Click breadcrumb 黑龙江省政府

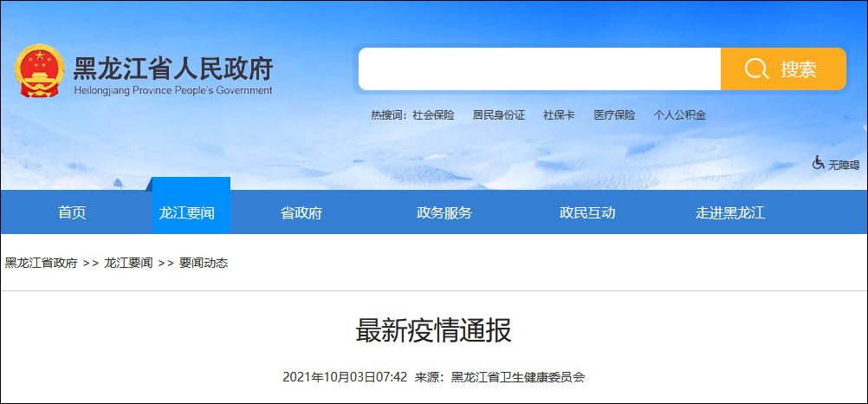(42, 264)
